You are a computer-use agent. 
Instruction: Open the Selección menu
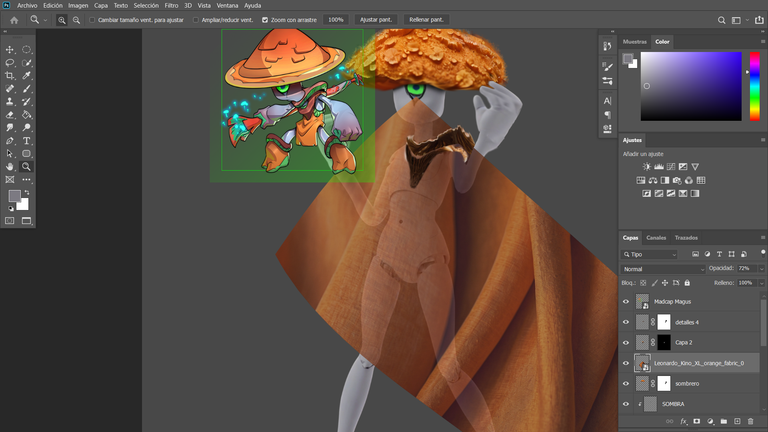click(x=146, y=5)
